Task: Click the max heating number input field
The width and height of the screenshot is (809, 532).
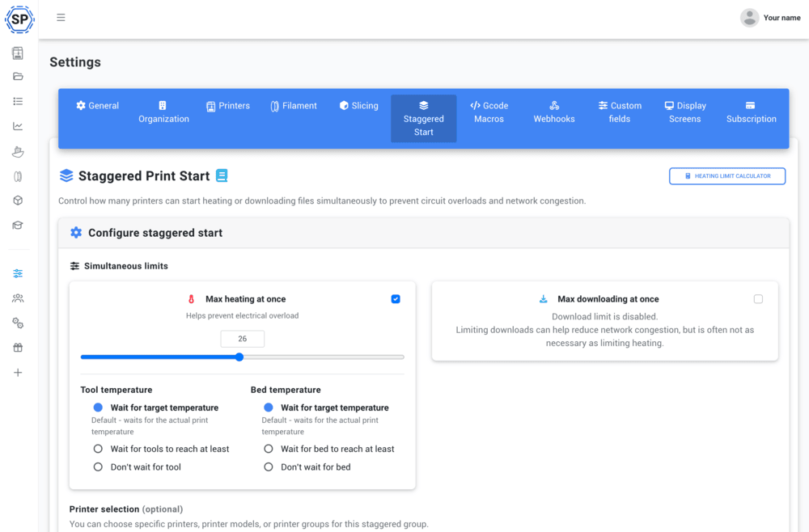Action: coord(243,339)
